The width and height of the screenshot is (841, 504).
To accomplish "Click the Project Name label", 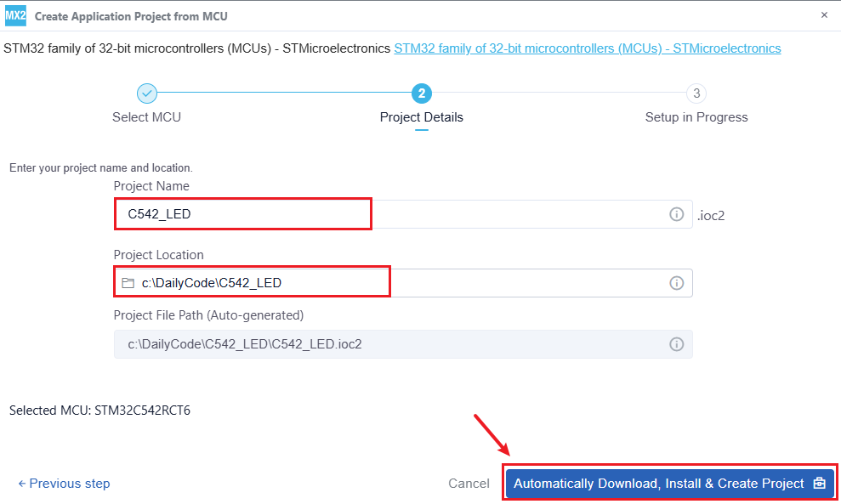I will (x=151, y=186).
